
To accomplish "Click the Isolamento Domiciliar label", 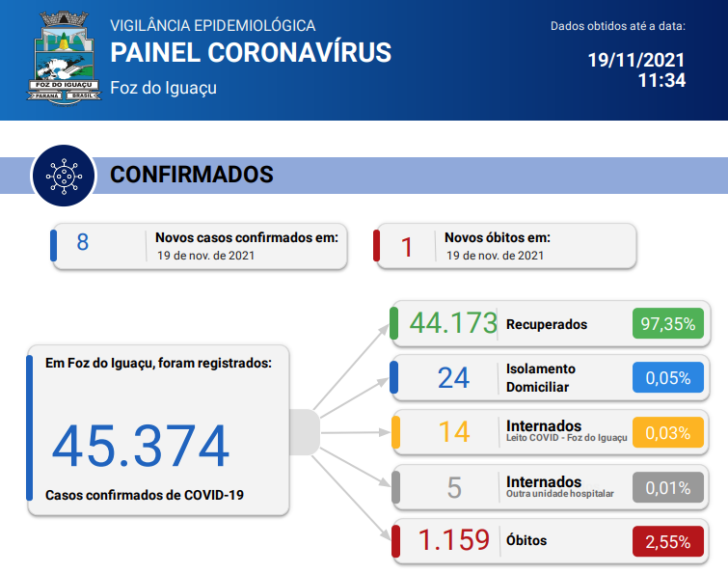I will pyautogui.click(x=541, y=377).
